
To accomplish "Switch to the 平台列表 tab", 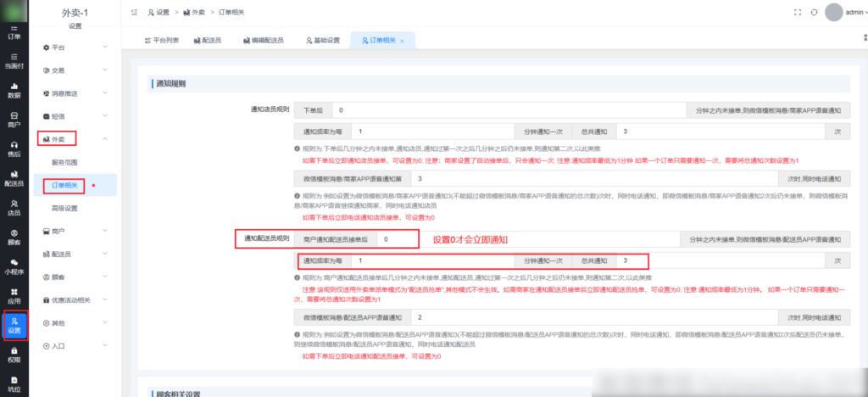I will pyautogui.click(x=161, y=41).
